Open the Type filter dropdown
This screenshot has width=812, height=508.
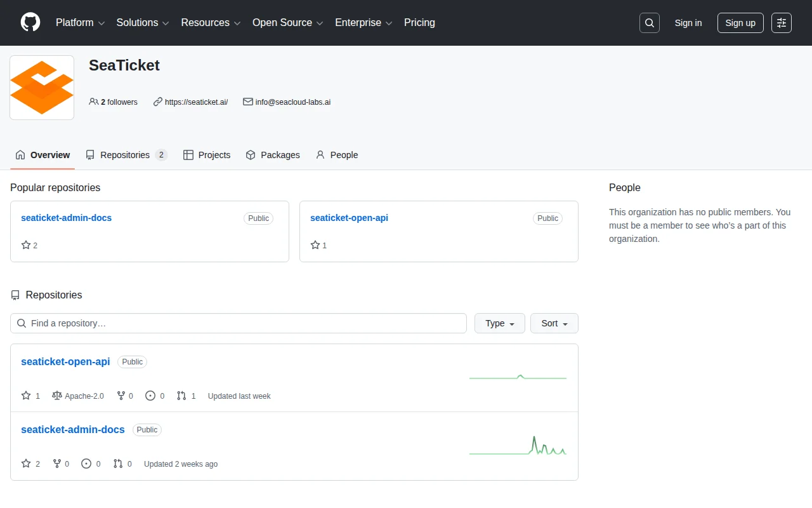point(500,323)
